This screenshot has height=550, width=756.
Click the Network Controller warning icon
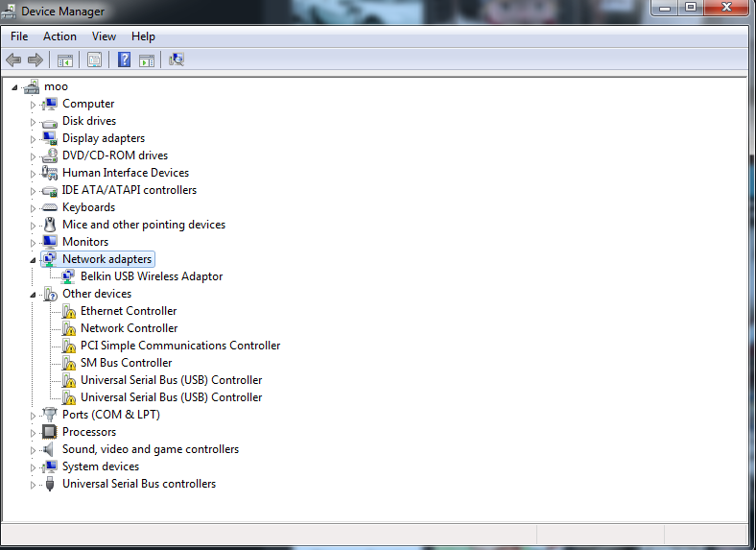(69, 328)
